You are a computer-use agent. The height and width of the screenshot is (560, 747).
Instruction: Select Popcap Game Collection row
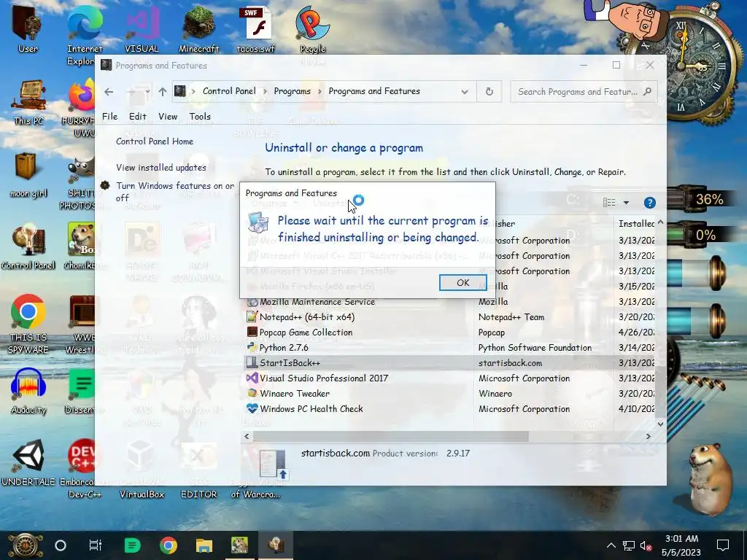[449, 332]
